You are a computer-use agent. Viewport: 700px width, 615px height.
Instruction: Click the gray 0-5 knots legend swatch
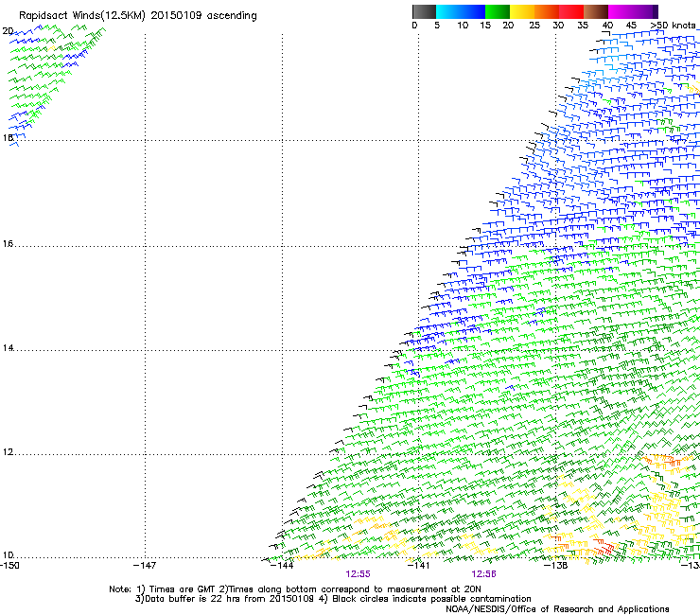[424, 11]
